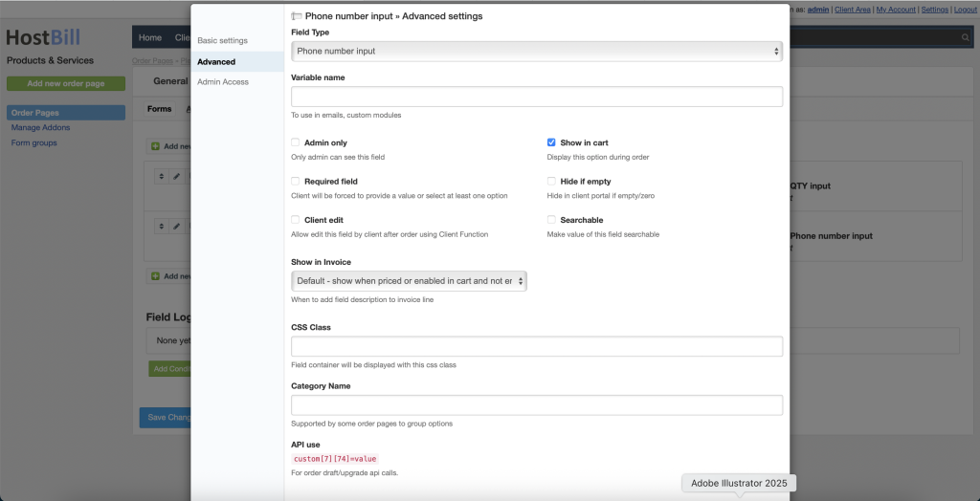The width and height of the screenshot is (980, 501).
Task: Enable the Searchable checkbox
Action: click(551, 220)
